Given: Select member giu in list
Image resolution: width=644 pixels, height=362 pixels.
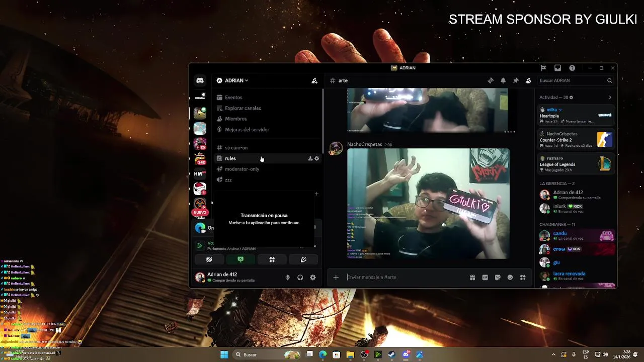Looking at the screenshot, I should click(x=576, y=262).
